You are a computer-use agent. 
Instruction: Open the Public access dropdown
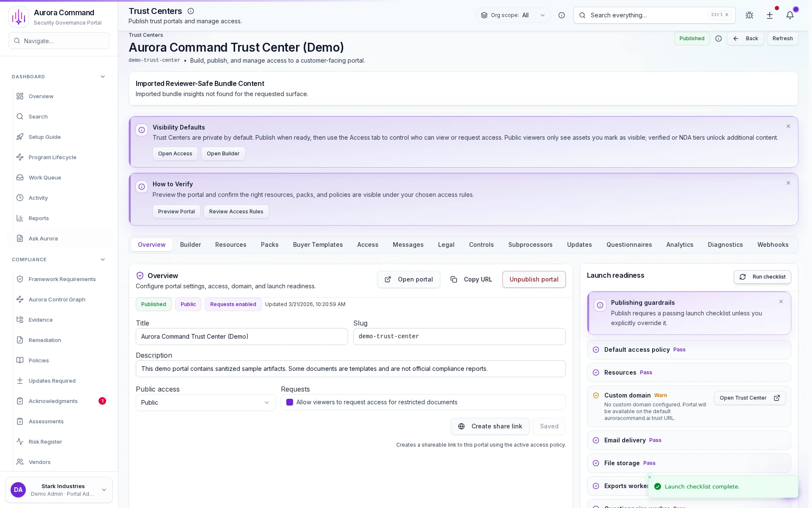point(205,403)
